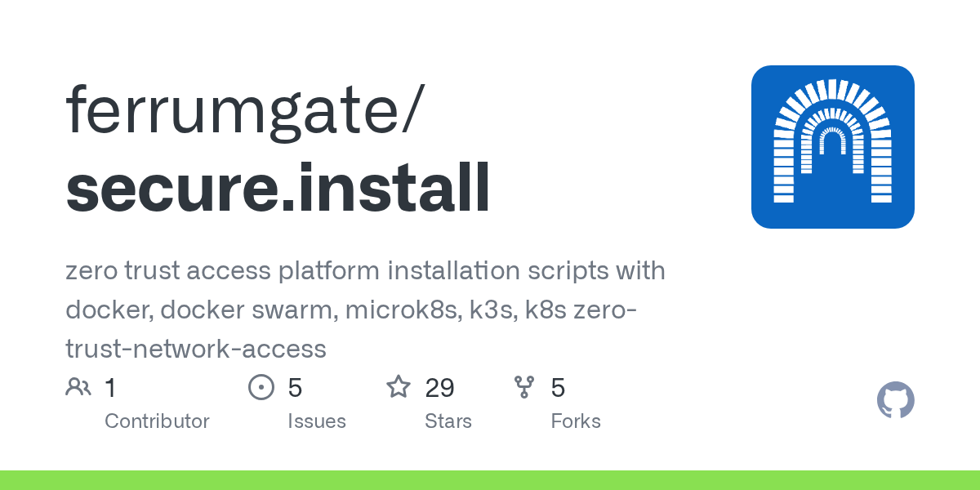The height and width of the screenshot is (490, 980).
Task: Select the Forks label
Action: click(x=576, y=421)
